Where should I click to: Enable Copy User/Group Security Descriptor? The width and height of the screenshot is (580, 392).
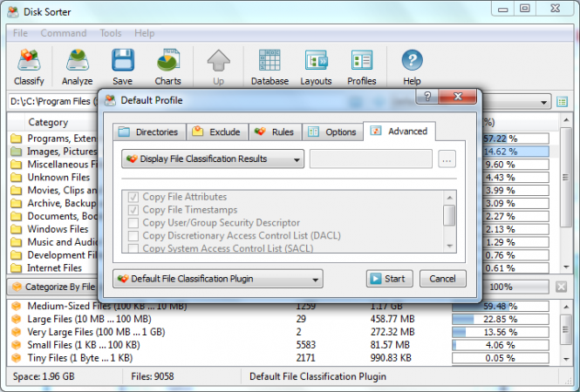(x=133, y=223)
